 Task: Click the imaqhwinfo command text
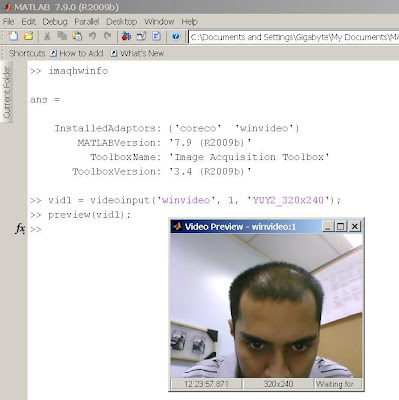point(78,71)
